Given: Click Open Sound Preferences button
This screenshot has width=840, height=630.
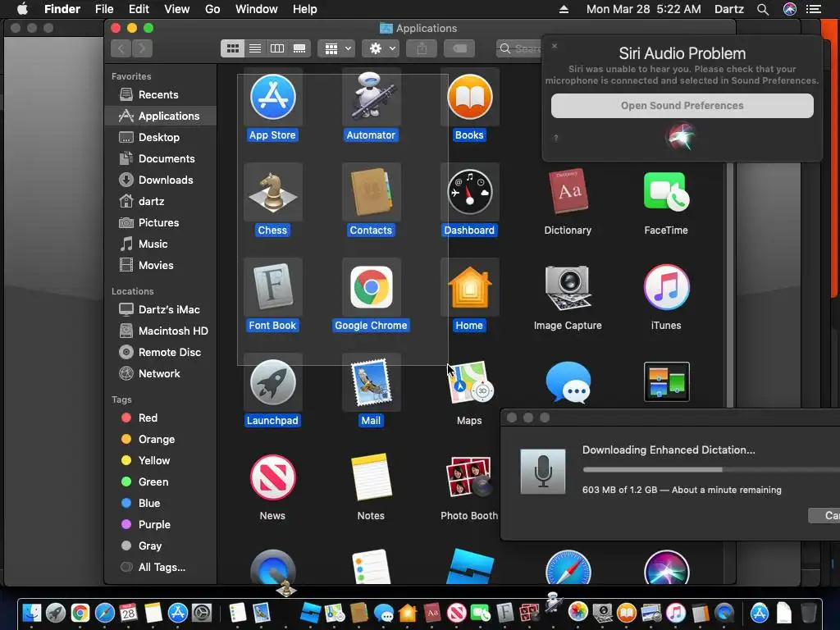Looking at the screenshot, I should [x=682, y=106].
